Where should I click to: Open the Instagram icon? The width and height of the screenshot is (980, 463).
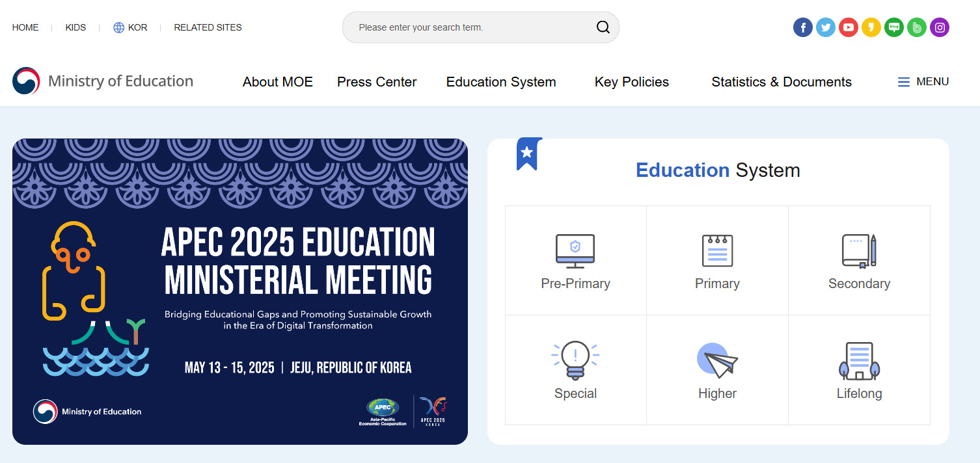[940, 27]
